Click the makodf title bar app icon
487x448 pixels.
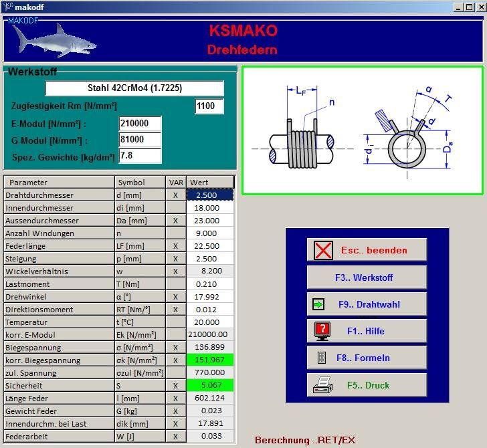(x=7, y=7)
